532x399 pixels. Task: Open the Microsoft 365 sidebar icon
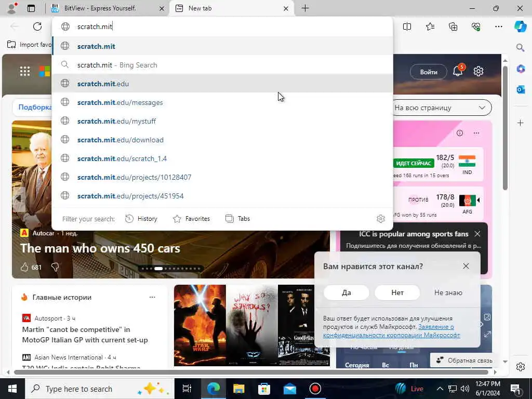pos(521,69)
